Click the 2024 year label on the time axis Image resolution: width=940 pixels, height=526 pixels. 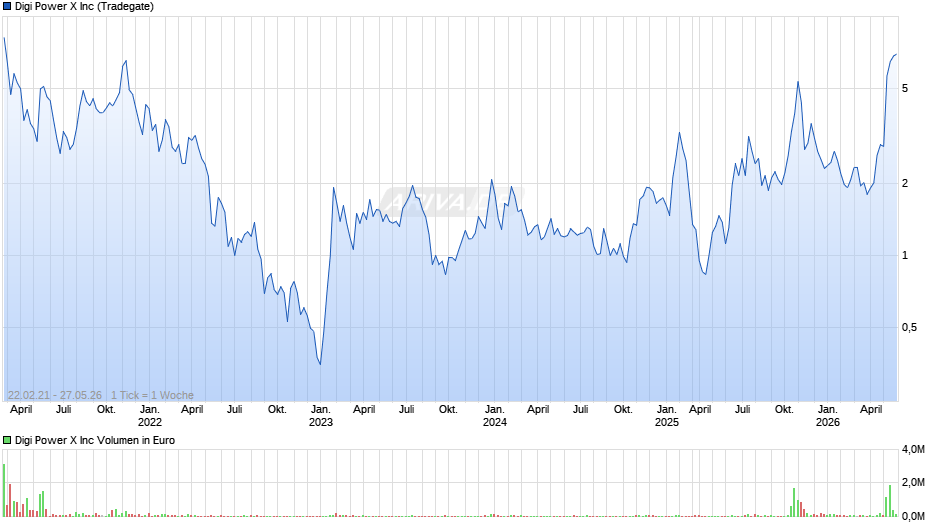tap(495, 422)
